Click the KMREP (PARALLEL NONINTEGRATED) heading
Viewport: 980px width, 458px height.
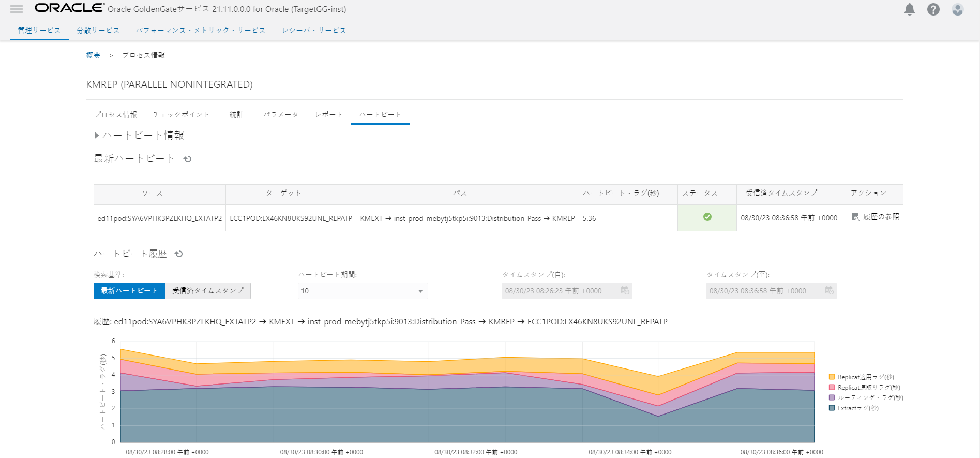170,85
